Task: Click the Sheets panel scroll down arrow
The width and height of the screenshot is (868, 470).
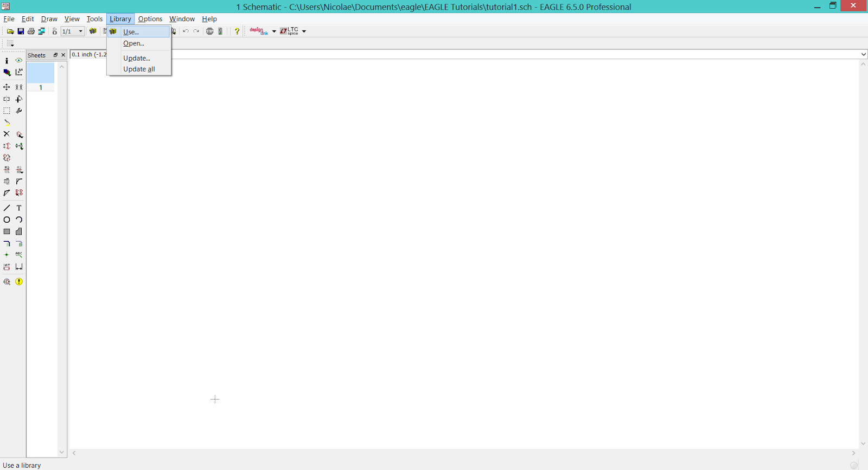Action: 62,452
